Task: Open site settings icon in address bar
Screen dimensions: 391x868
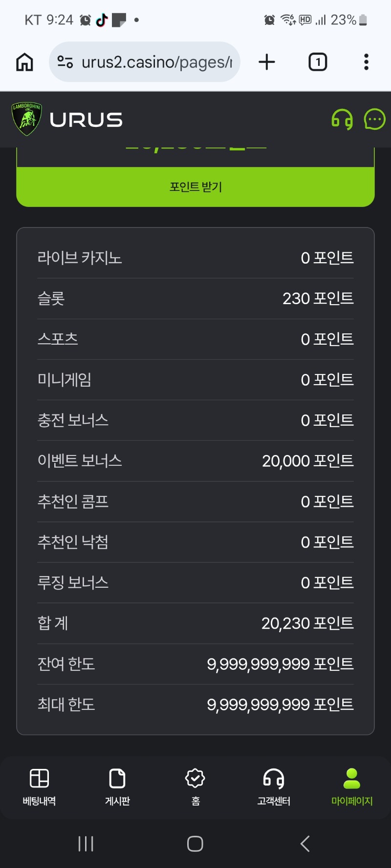Action: [65, 62]
